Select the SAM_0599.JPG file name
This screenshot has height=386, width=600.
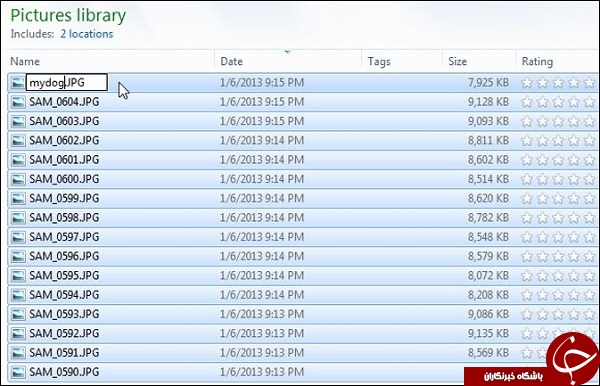pyautogui.click(x=64, y=198)
